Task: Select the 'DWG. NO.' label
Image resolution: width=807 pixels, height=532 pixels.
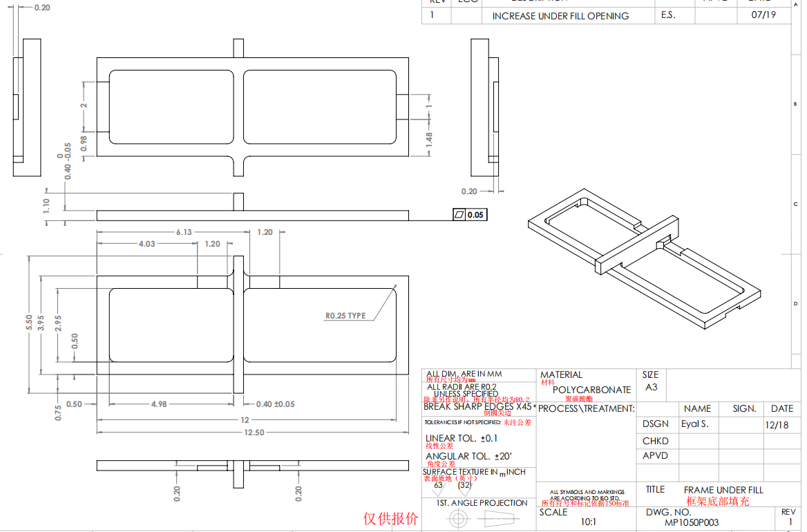Action: [667, 512]
